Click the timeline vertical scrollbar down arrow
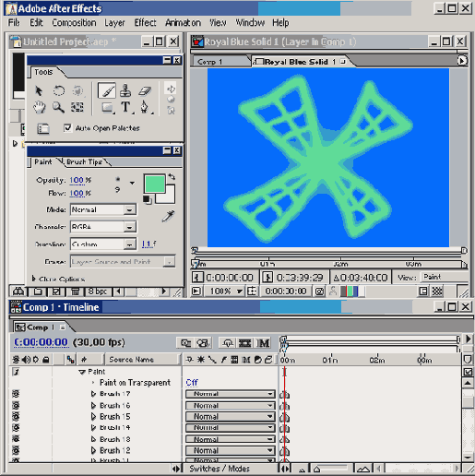 468,457
